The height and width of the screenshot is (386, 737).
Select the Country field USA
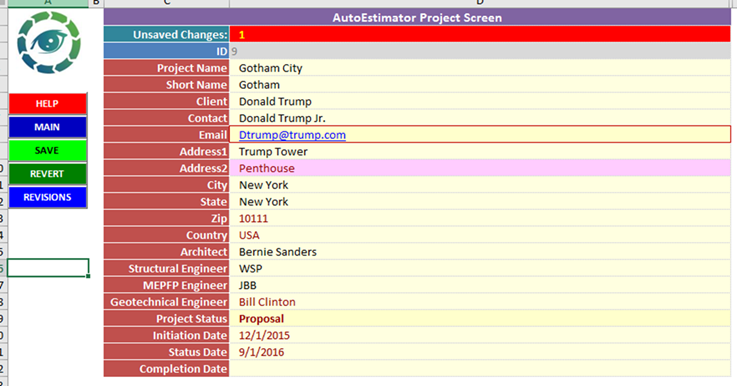tap(480, 235)
